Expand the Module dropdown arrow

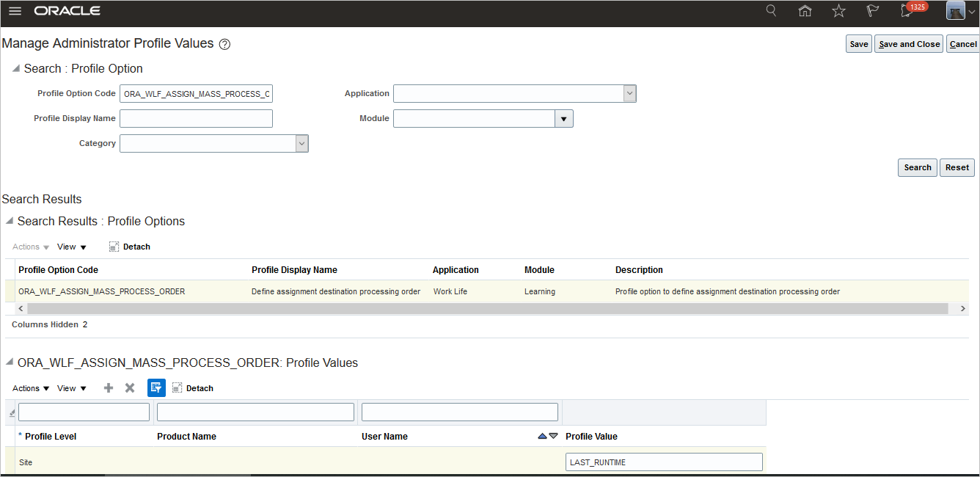(x=563, y=119)
